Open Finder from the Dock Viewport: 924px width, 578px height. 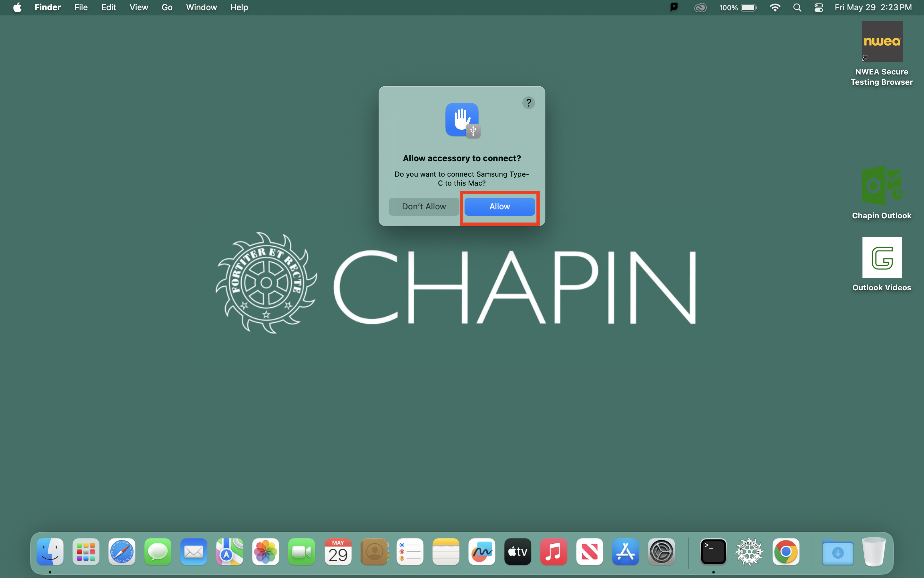tap(50, 552)
